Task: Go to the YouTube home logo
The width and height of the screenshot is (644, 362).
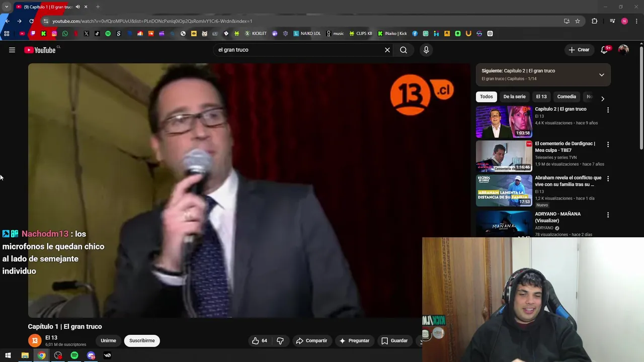Action: 40,50
